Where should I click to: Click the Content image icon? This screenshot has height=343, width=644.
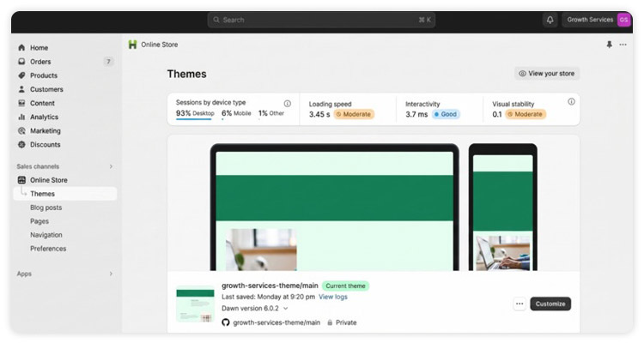coord(21,103)
